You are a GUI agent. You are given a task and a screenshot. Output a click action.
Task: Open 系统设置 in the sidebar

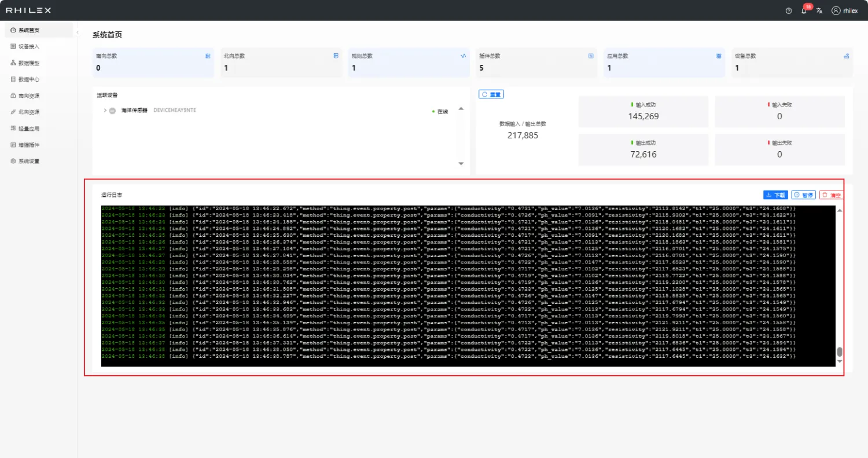coord(39,161)
